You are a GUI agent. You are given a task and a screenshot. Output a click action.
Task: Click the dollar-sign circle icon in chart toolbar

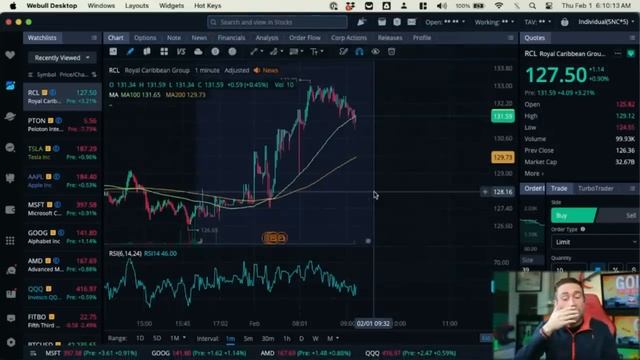coord(215,51)
